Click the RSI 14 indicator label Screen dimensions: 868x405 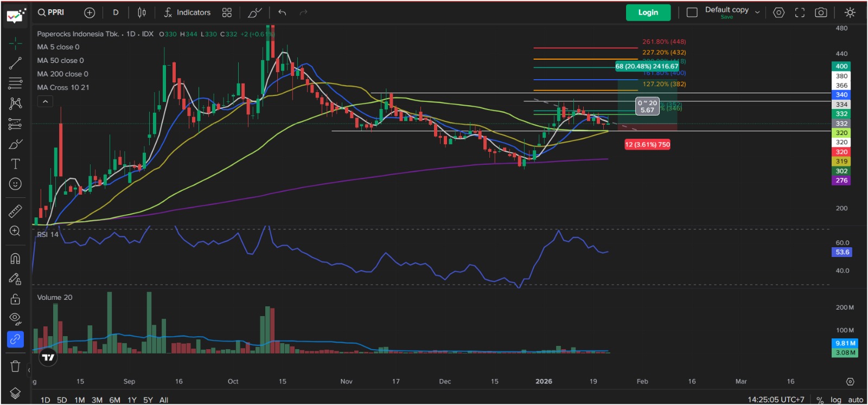(x=48, y=235)
